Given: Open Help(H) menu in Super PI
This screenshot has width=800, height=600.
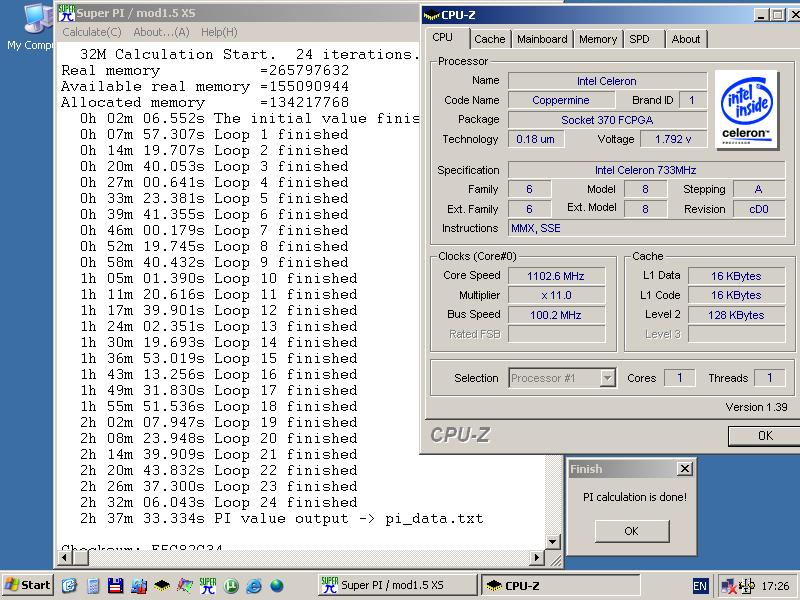Looking at the screenshot, I should tap(219, 32).
